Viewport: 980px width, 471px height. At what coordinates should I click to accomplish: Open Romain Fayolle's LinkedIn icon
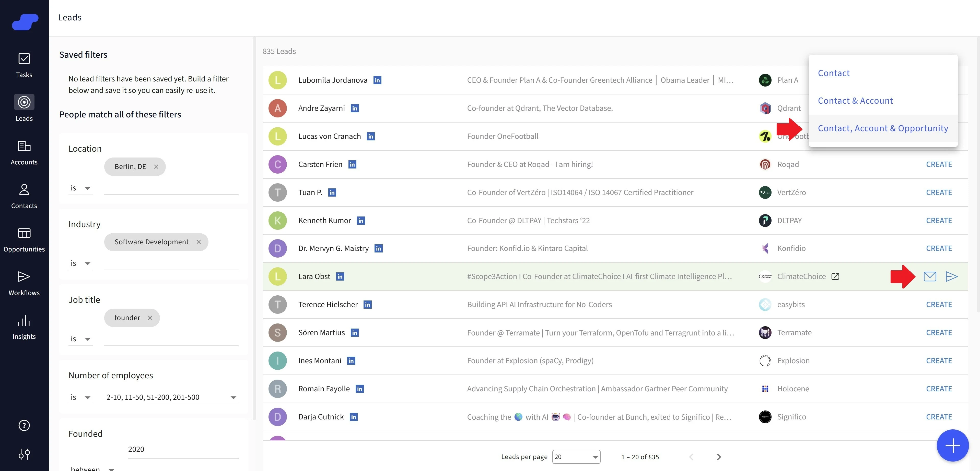pos(359,389)
